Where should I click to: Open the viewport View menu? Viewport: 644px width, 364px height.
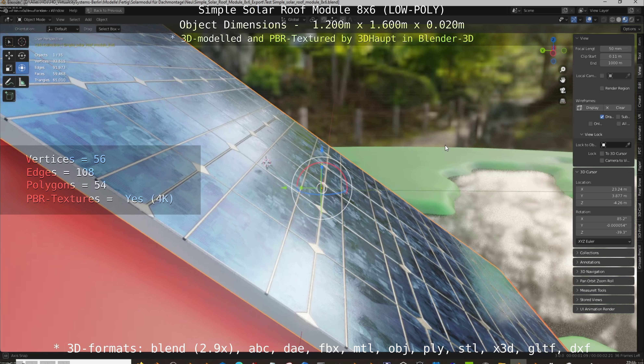click(60, 20)
